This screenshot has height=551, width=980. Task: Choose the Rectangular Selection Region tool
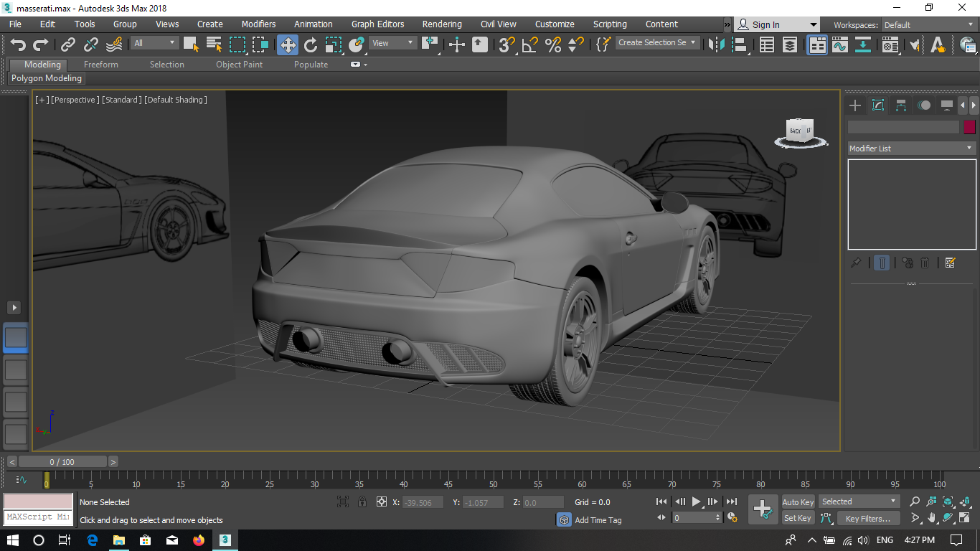237,45
